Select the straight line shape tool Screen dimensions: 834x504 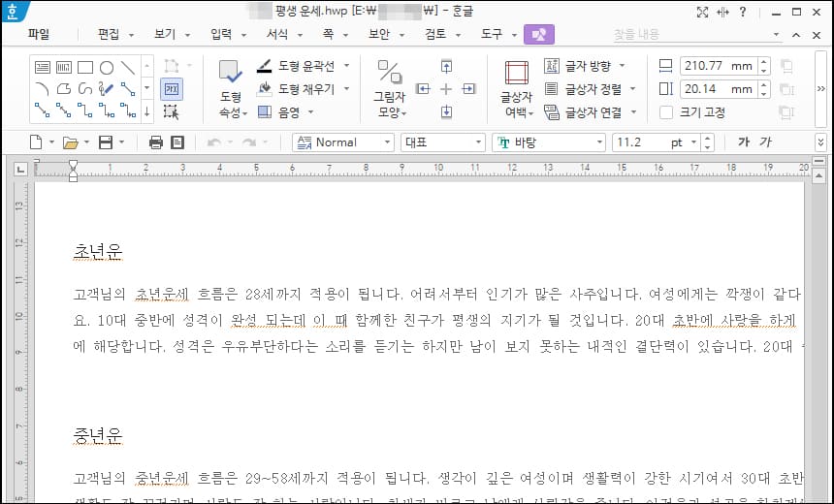coord(128,68)
